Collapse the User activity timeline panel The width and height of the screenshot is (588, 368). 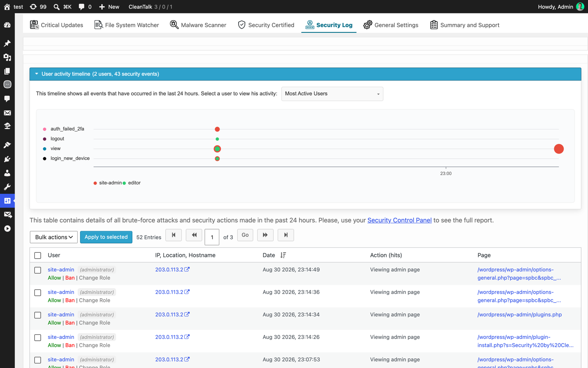tap(305, 74)
